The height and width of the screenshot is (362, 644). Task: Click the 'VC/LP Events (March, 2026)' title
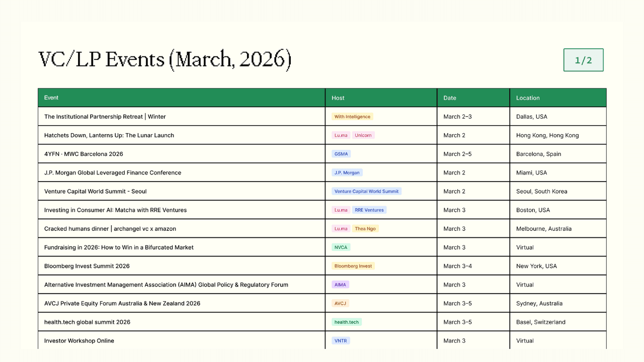pyautogui.click(x=165, y=60)
